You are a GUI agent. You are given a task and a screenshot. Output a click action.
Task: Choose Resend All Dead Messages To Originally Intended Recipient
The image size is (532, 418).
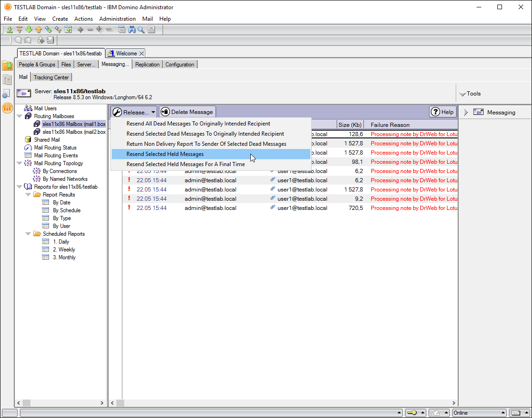pos(211,124)
